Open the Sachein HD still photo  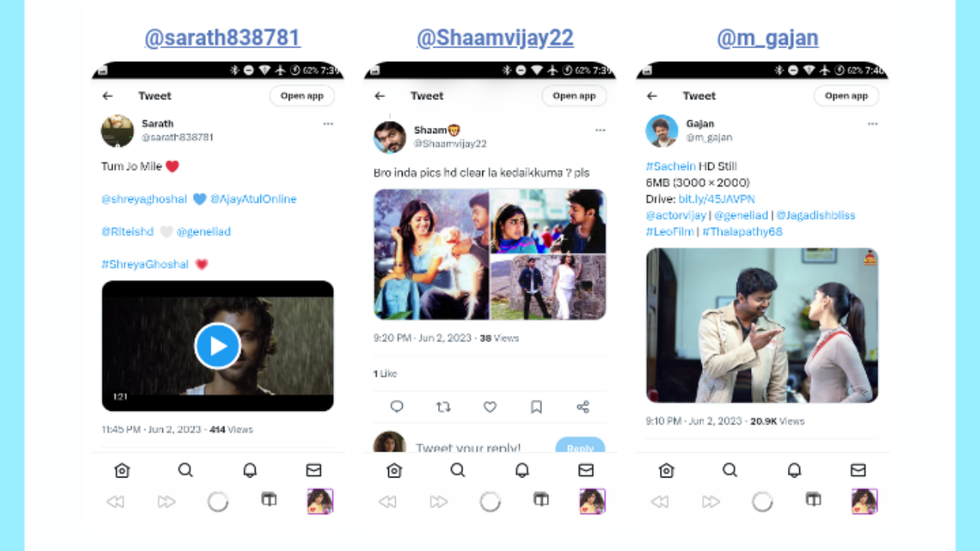coord(762,325)
